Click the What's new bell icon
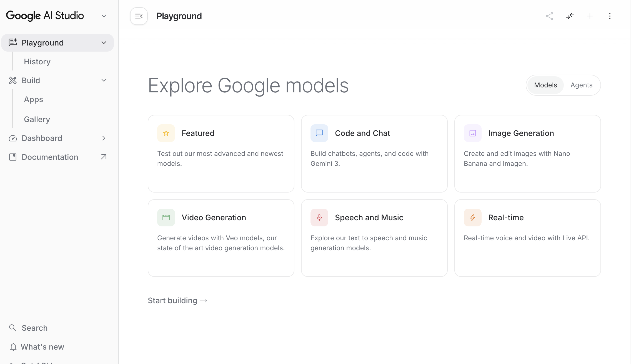631x364 pixels. coord(13,347)
